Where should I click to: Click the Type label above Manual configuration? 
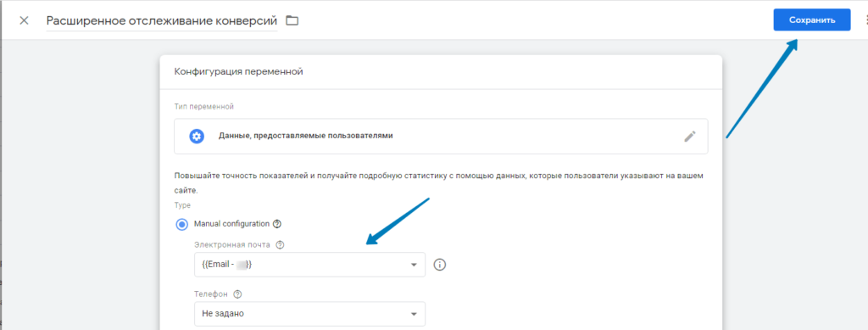(x=183, y=204)
